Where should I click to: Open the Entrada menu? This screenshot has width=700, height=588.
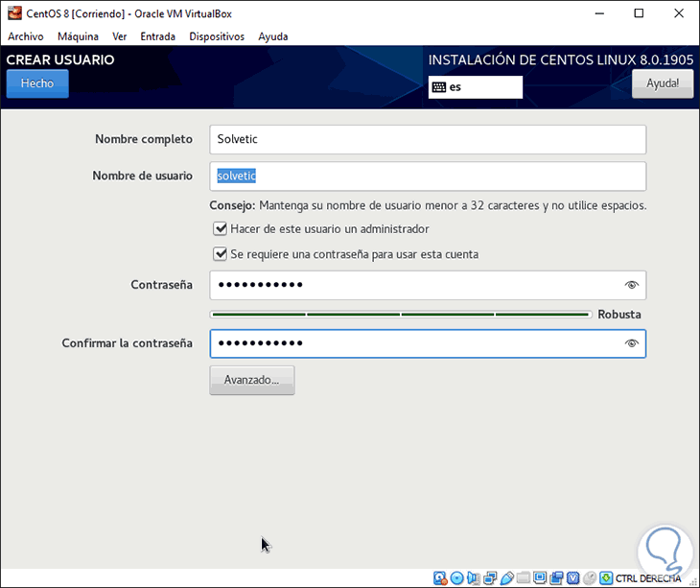[157, 36]
